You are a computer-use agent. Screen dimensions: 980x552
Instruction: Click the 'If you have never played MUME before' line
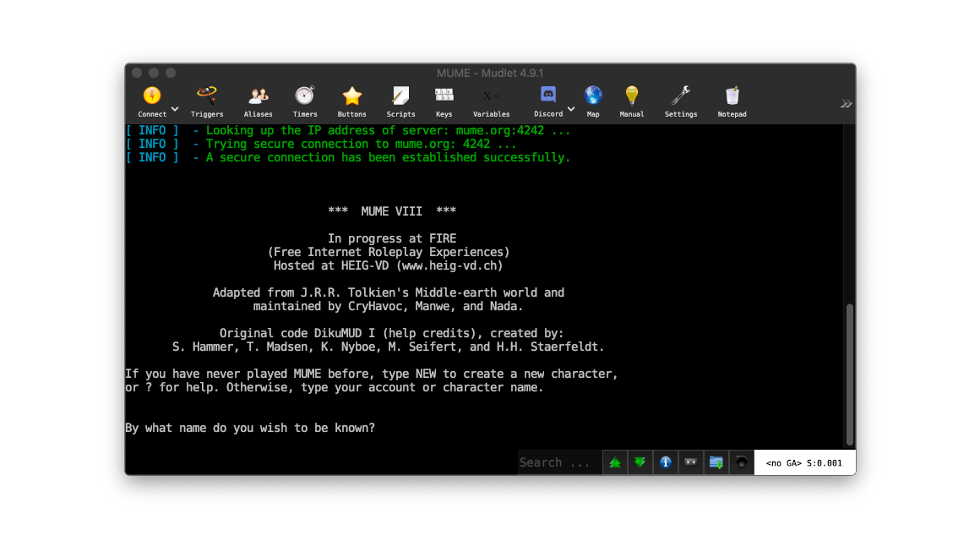click(371, 374)
